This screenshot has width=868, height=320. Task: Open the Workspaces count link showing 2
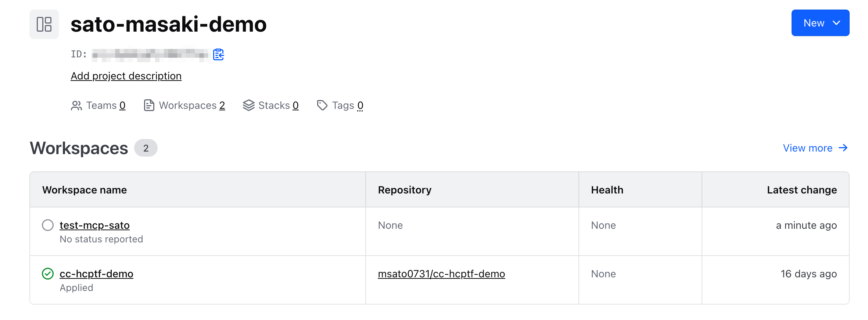coord(222,106)
